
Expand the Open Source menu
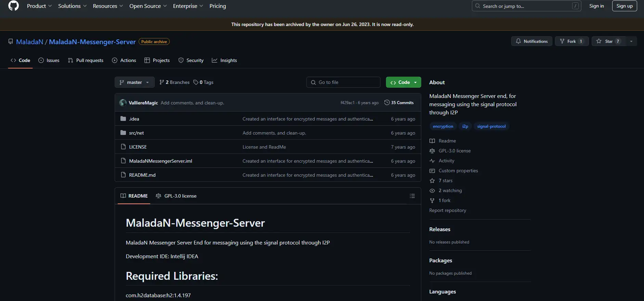tap(148, 6)
